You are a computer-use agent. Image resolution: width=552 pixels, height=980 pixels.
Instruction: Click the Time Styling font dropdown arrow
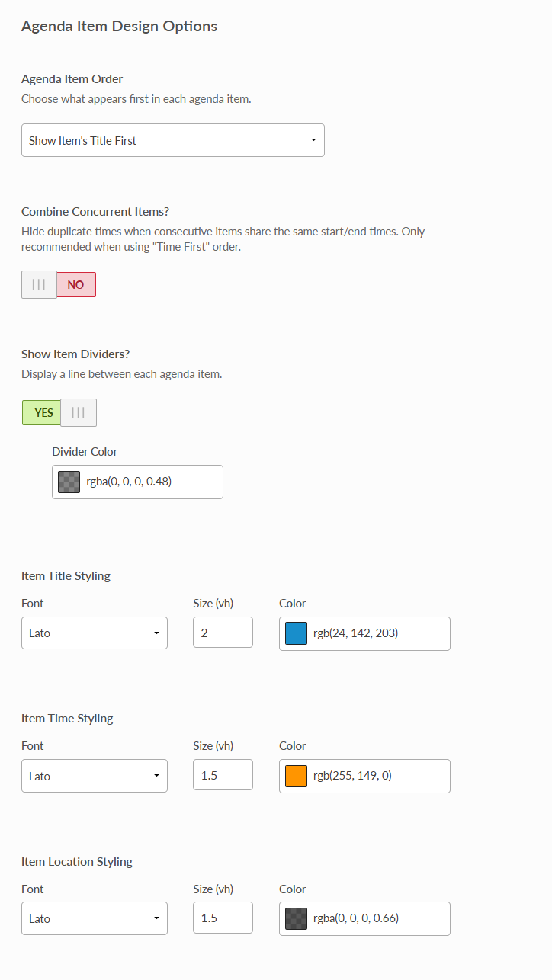pyautogui.click(x=156, y=774)
